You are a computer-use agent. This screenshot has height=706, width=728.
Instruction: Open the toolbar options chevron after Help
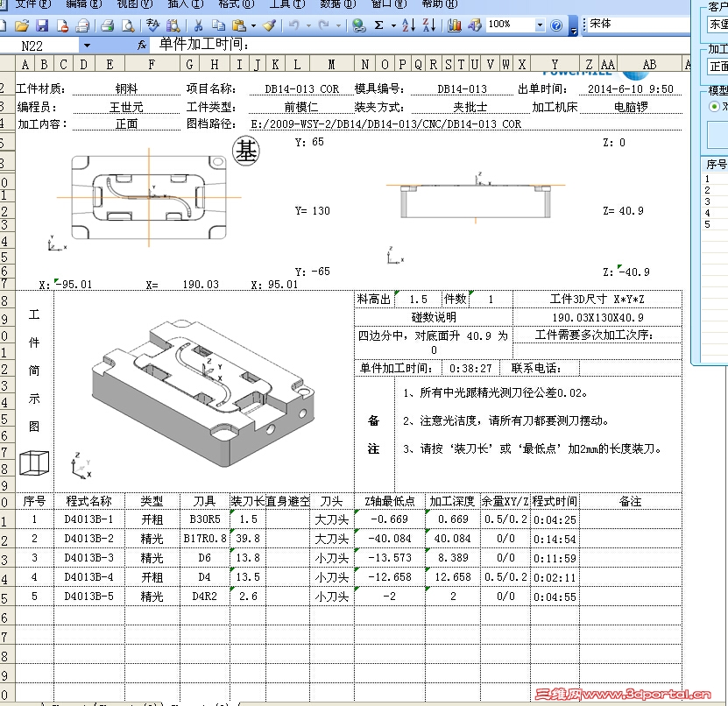[574, 26]
